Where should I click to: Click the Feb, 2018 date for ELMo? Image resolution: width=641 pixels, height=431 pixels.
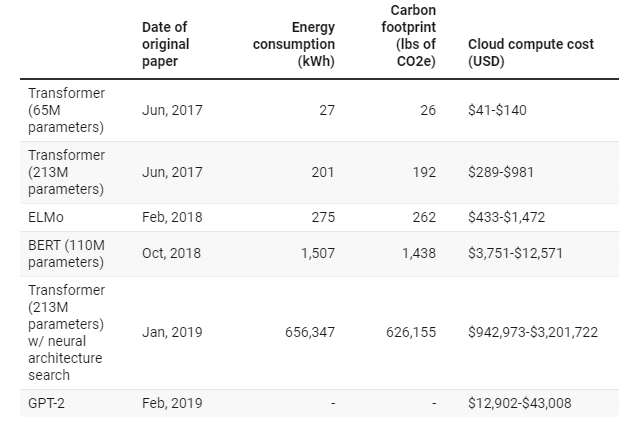172,217
